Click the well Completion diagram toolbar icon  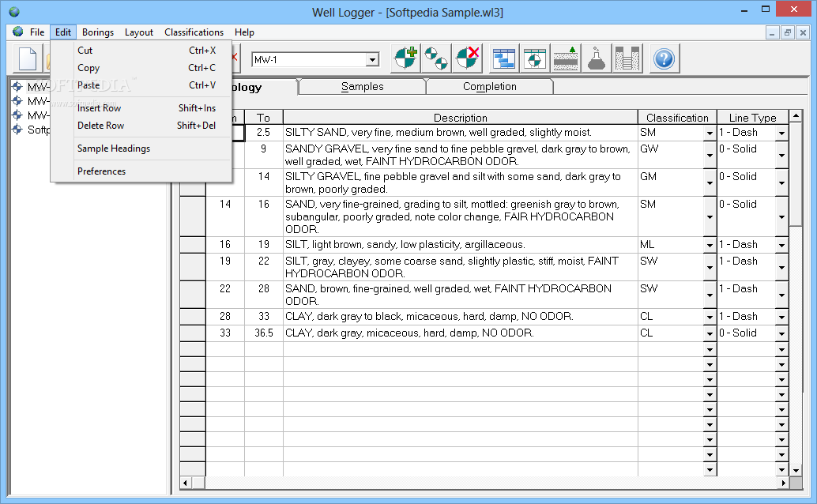pos(627,58)
